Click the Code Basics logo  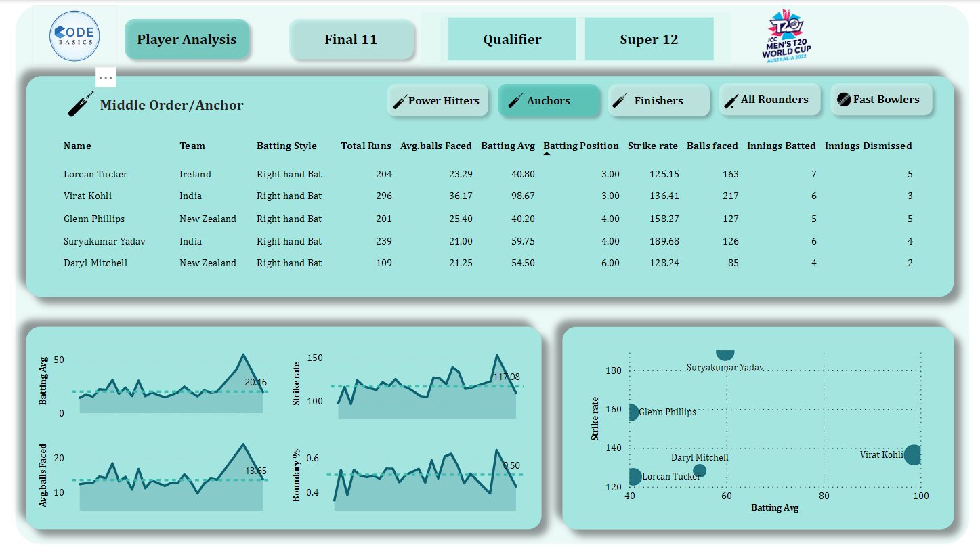tap(73, 34)
